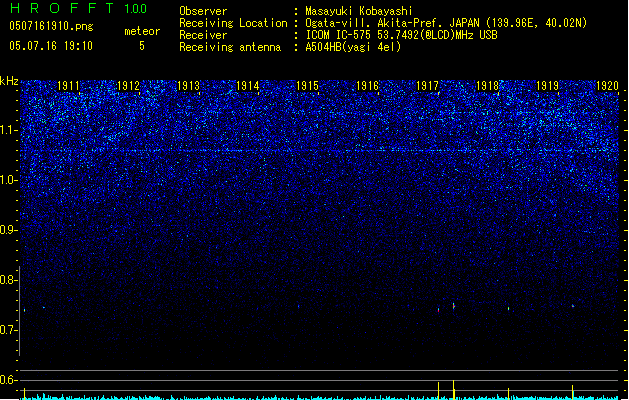Click the 1913 time axis label
The width and height of the screenshot is (629, 400).
[x=188, y=86]
